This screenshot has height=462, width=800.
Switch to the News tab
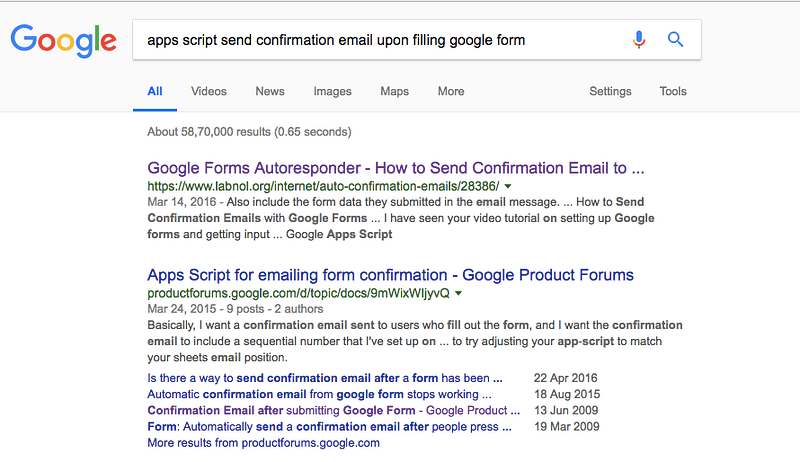point(270,91)
